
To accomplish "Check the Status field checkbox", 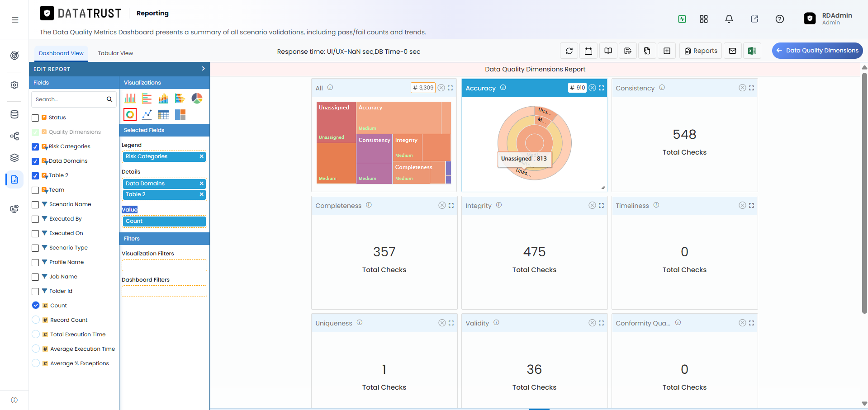I will [35, 118].
